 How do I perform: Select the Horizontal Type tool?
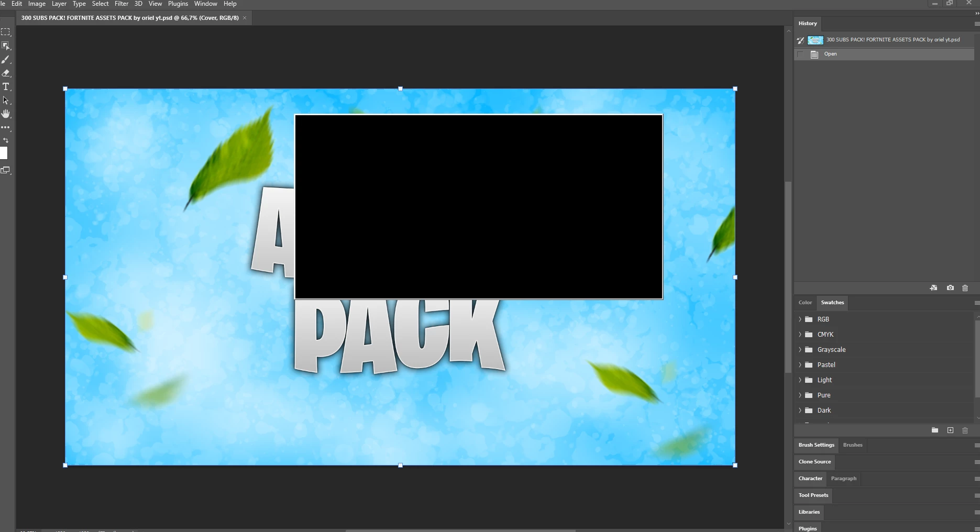click(x=6, y=86)
